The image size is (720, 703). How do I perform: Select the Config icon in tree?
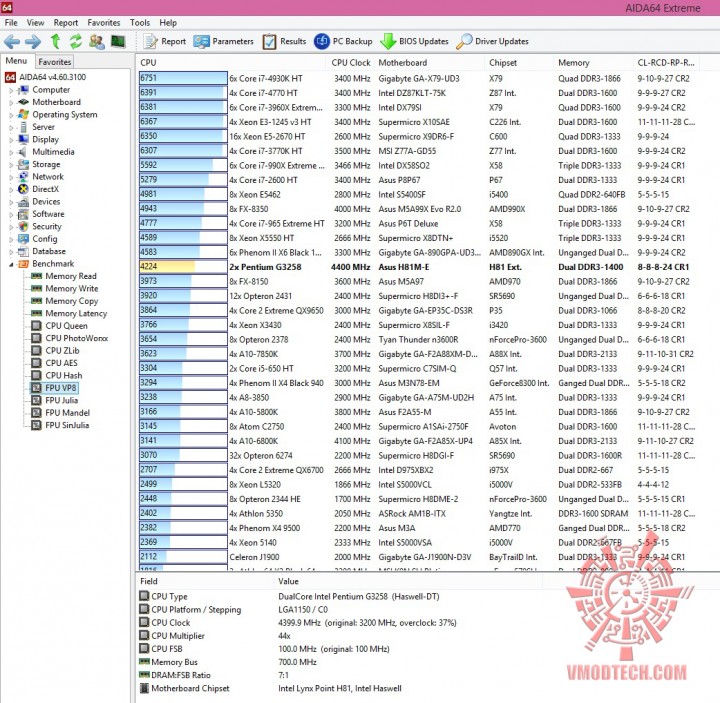click(x=23, y=239)
